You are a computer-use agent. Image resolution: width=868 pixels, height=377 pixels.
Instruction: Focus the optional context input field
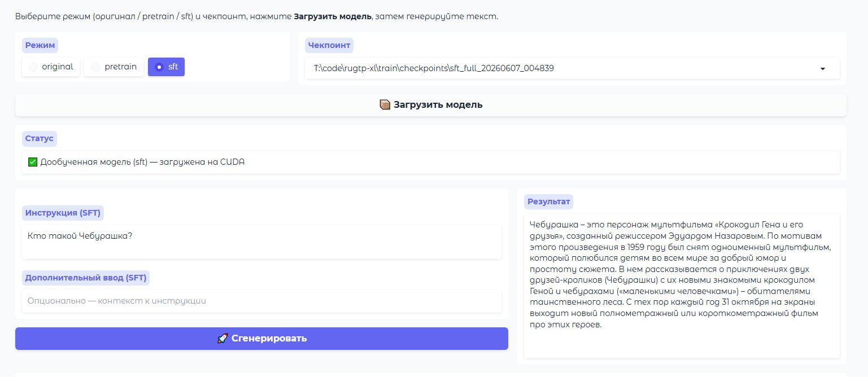click(x=261, y=301)
